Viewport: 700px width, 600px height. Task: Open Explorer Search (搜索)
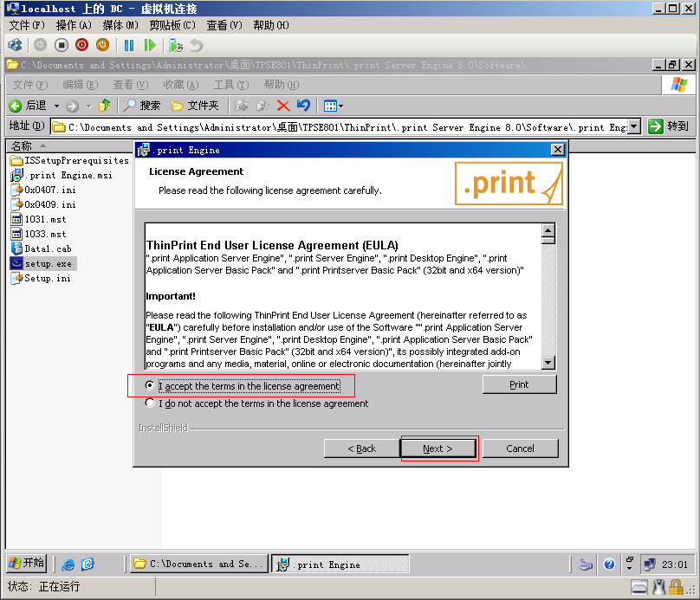[x=141, y=106]
